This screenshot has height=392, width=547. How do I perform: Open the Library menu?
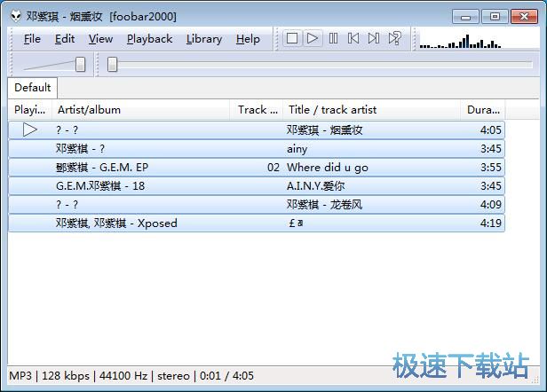204,39
